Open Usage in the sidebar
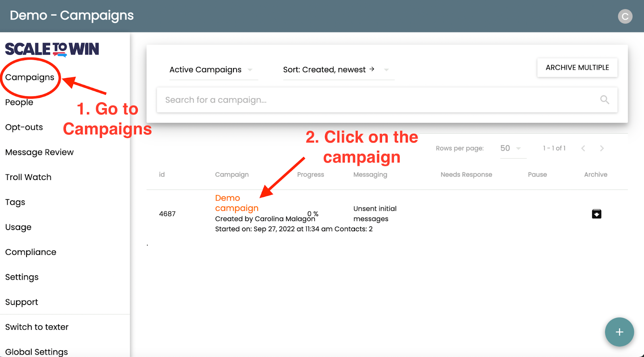 click(x=18, y=227)
